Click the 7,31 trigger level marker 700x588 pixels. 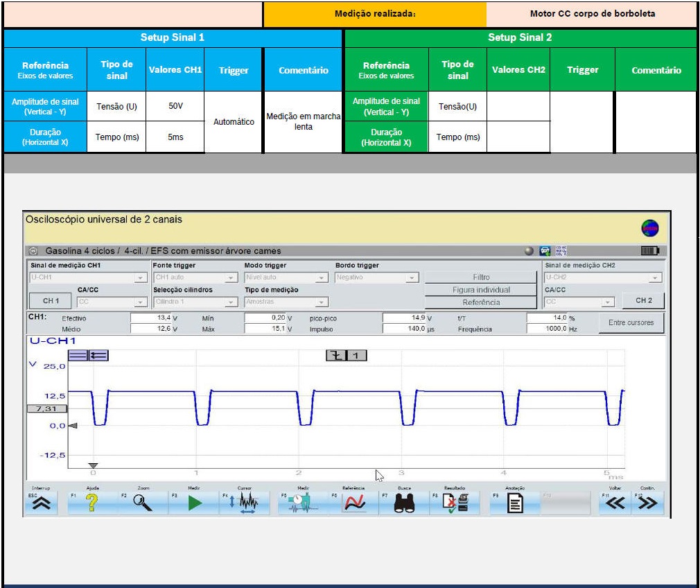pos(46,409)
